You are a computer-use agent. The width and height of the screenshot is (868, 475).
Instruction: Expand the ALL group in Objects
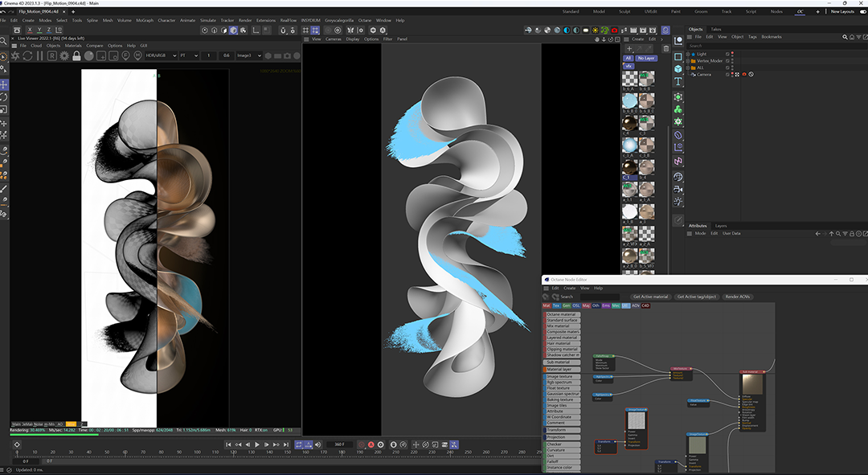pos(688,68)
